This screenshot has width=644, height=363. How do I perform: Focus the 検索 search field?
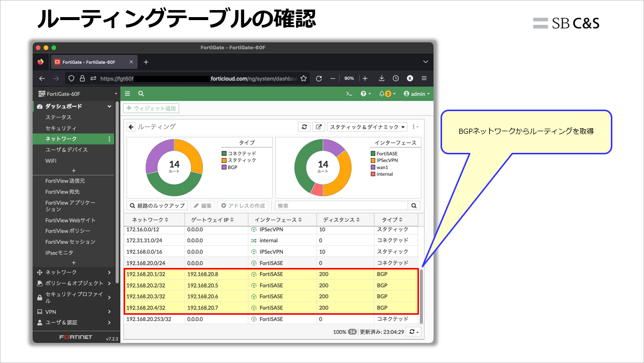pyautogui.click(x=341, y=206)
